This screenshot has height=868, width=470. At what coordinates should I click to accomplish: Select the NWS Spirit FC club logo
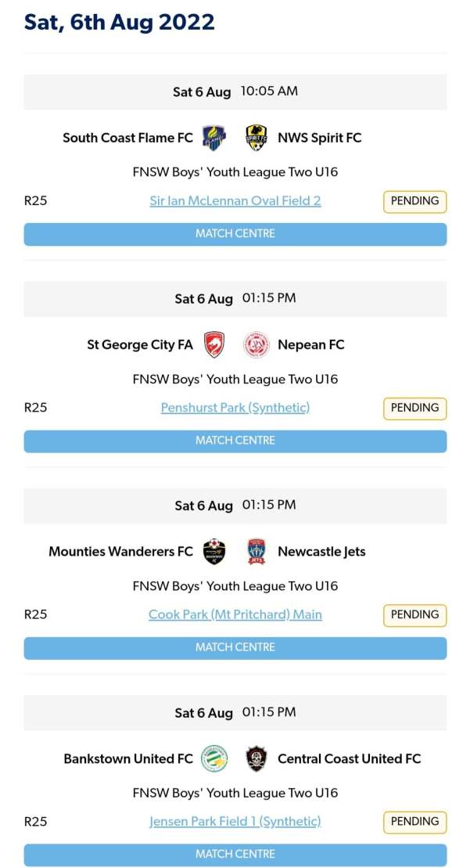pyautogui.click(x=258, y=137)
